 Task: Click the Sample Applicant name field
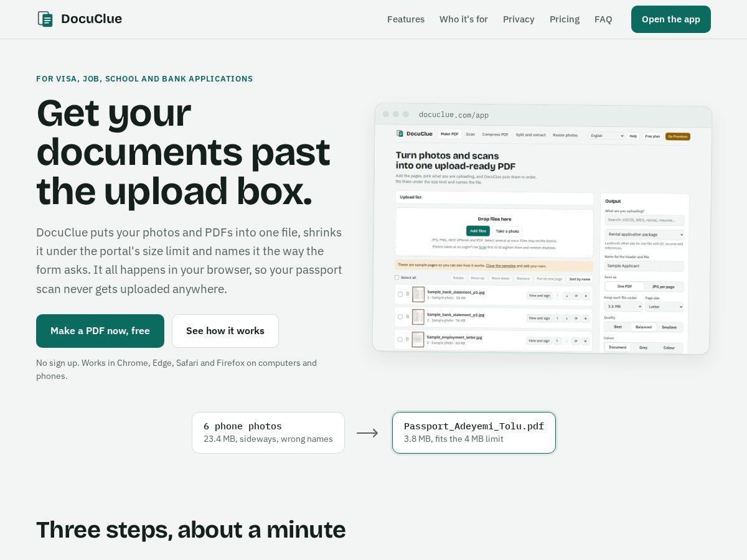(644, 266)
